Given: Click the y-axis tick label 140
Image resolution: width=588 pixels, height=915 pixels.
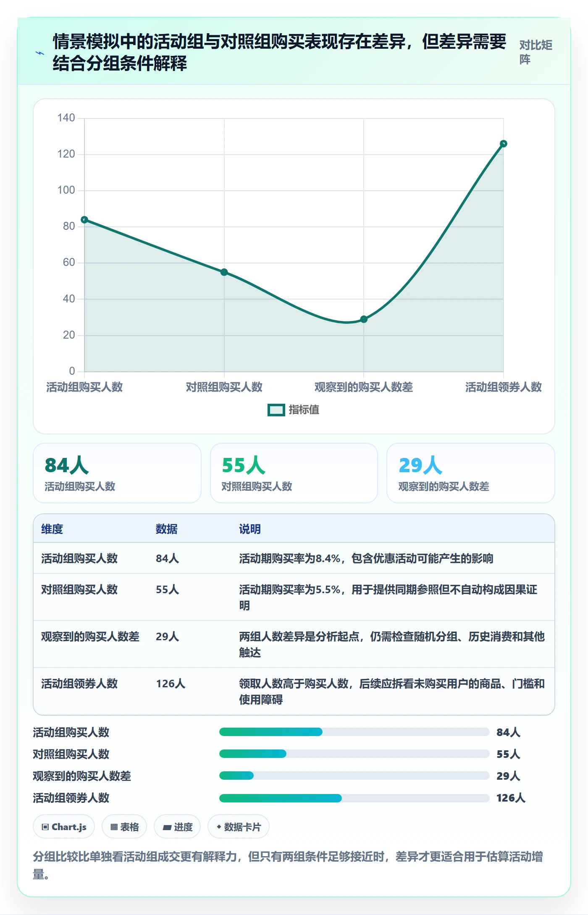Looking at the screenshot, I should [66, 118].
